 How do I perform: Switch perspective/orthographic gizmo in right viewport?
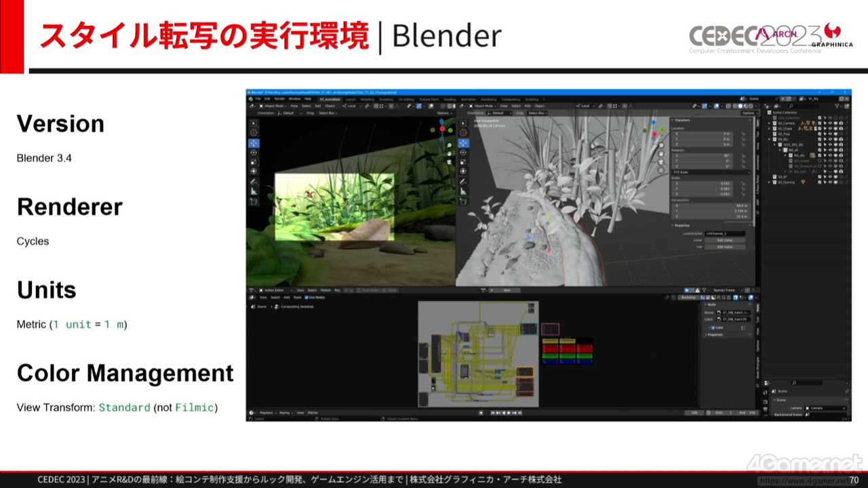pyautogui.click(x=661, y=171)
